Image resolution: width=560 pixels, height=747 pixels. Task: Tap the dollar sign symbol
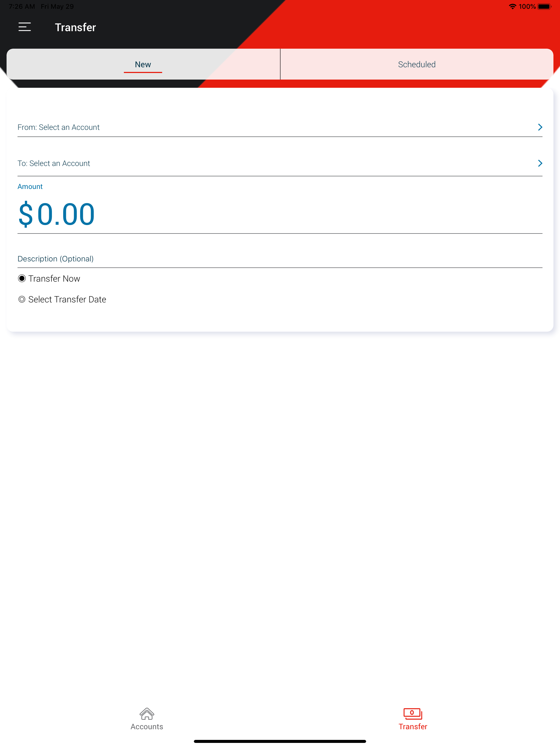(26, 214)
